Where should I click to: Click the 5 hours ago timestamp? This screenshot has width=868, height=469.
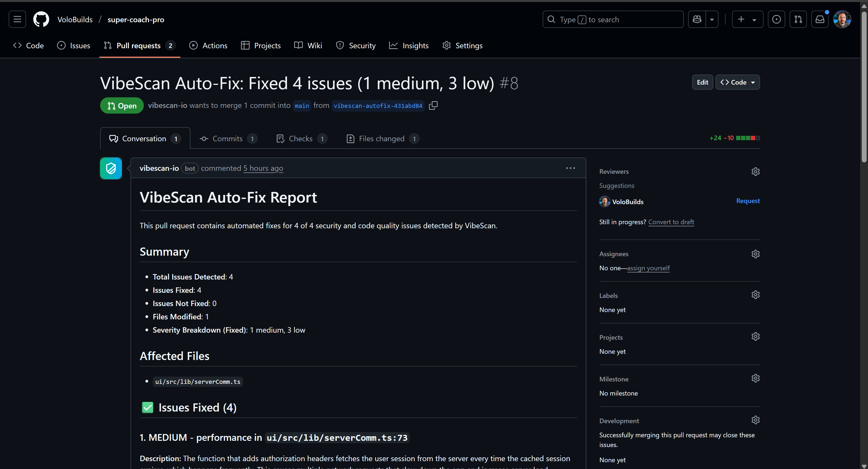point(263,168)
